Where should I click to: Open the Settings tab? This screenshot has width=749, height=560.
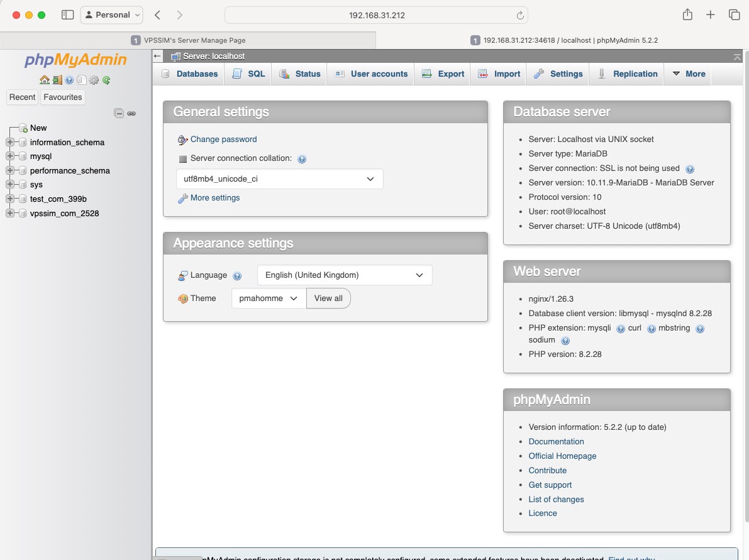pos(558,74)
